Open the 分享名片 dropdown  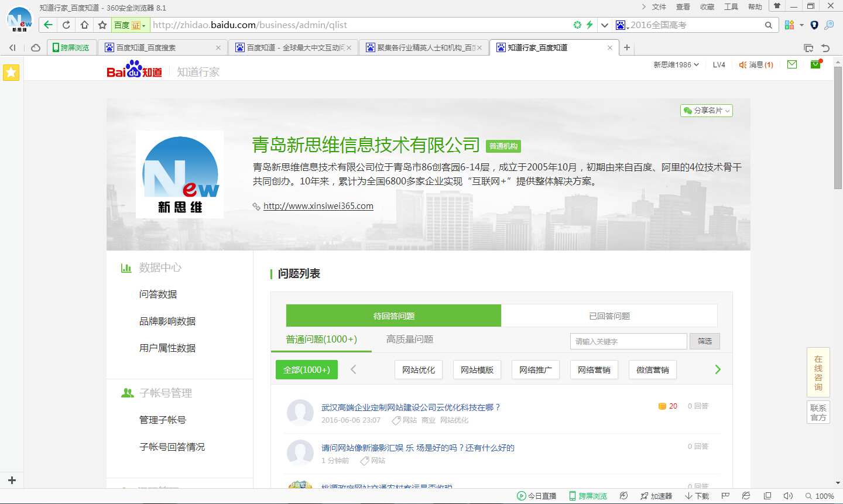click(x=707, y=111)
